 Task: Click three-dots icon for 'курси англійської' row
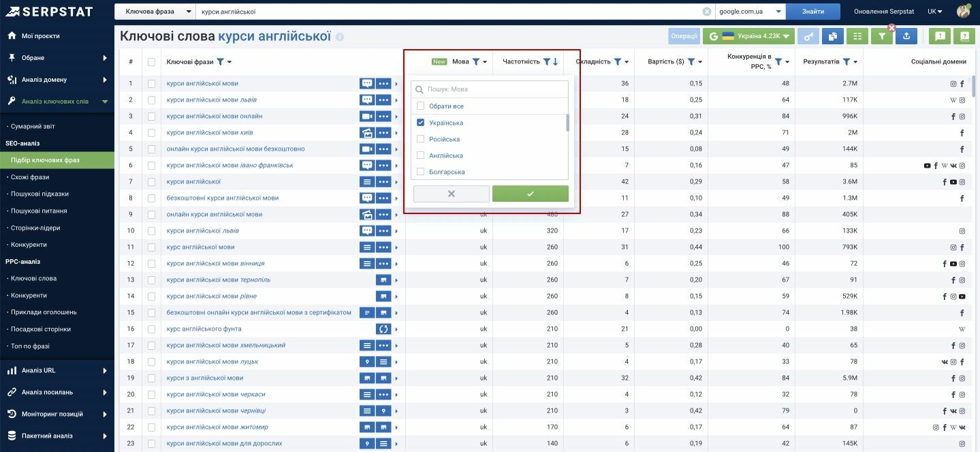(384, 182)
